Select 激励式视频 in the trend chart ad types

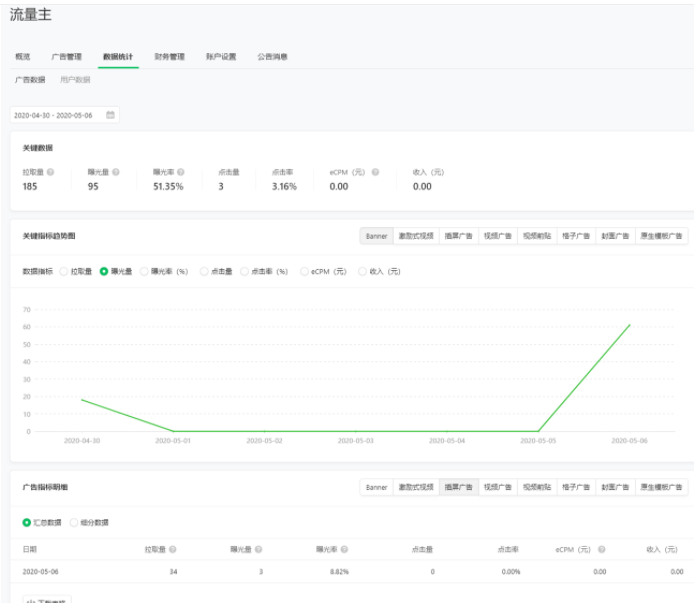click(416, 236)
